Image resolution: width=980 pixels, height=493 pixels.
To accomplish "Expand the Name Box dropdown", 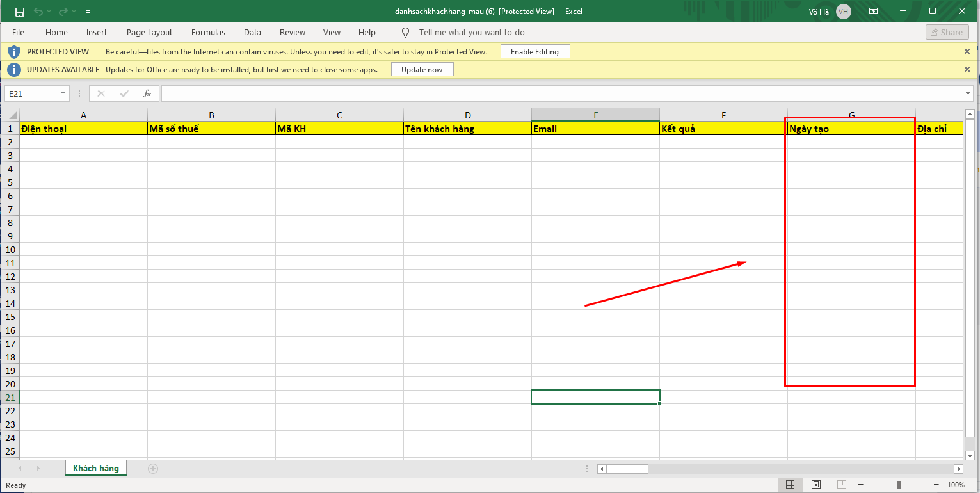I will click(x=63, y=93).
